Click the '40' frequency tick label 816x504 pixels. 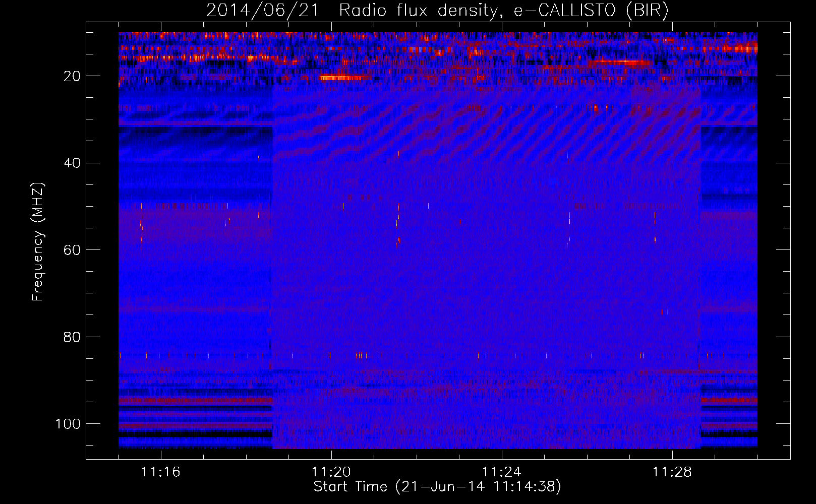click(73, 163)
